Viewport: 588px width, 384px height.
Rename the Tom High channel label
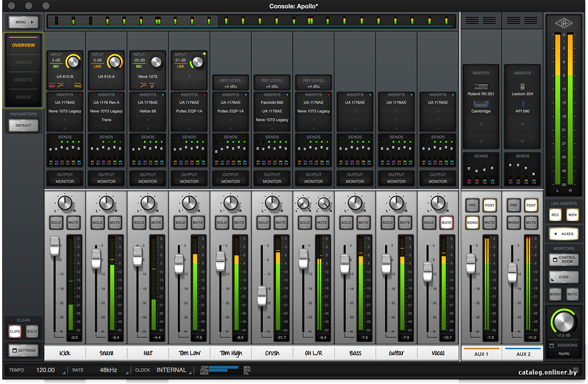point(231,353)
